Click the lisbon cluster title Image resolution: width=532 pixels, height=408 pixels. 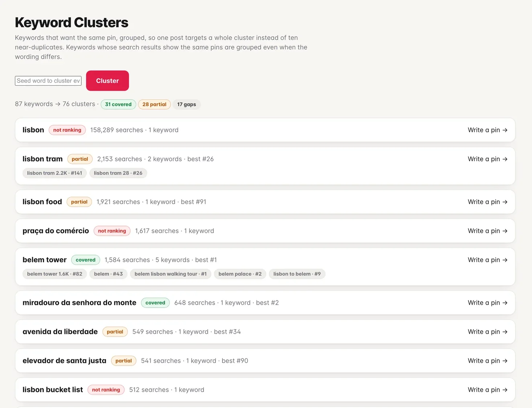(x=33, y=130)
